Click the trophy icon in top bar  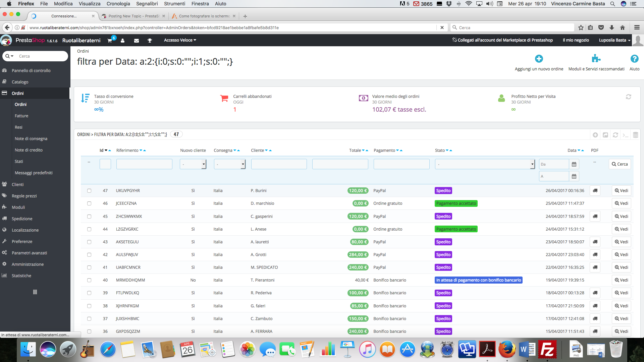[150, 41]
